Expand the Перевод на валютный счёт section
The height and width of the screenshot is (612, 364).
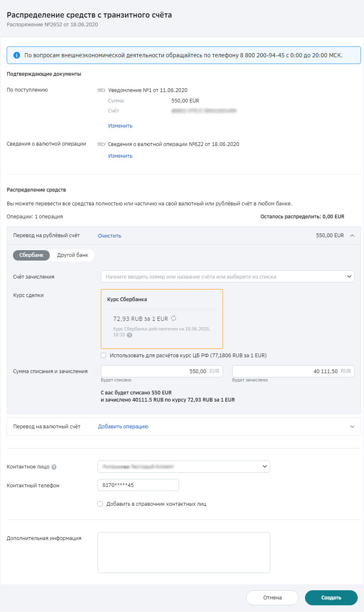[x=352, y=427]
